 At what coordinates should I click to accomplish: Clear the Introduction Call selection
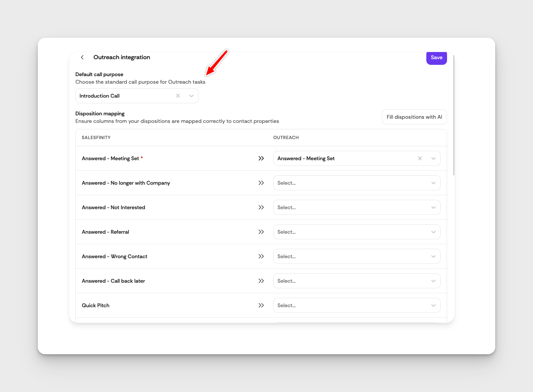pos(178,96)
